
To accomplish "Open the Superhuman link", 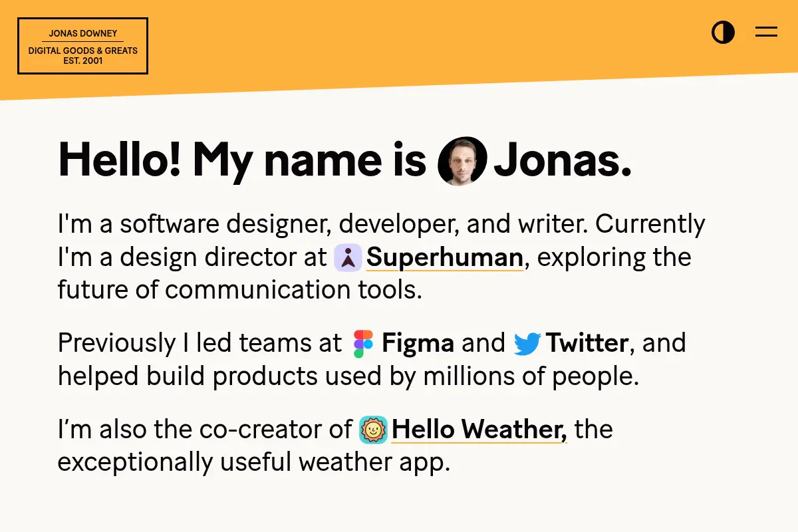I will (445, 257).
